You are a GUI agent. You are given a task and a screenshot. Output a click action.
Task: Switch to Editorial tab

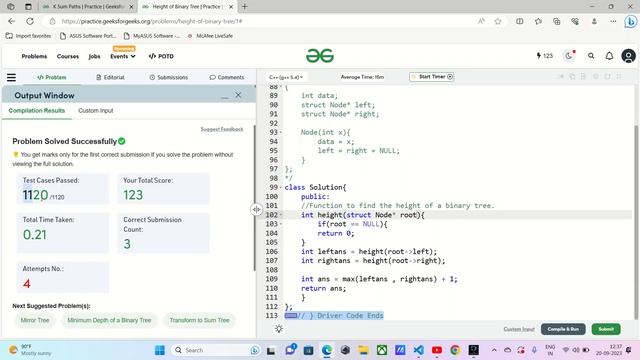click(110, 77)
